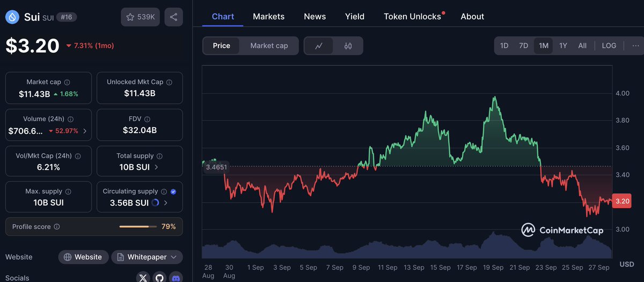This screenshot has width=644, height=282.
Task: Click the 6.21% Vol/Mkt Cap value
Action: (x=48, y=167)
